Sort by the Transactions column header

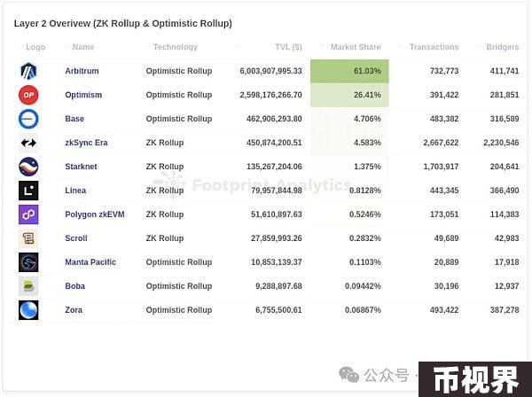pos(434,47)
